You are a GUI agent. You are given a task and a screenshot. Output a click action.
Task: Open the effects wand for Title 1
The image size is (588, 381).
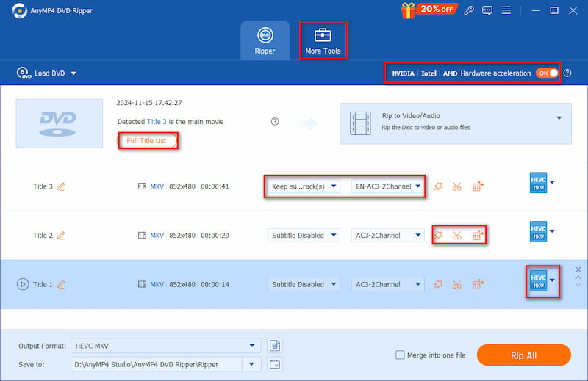point(438,284)
